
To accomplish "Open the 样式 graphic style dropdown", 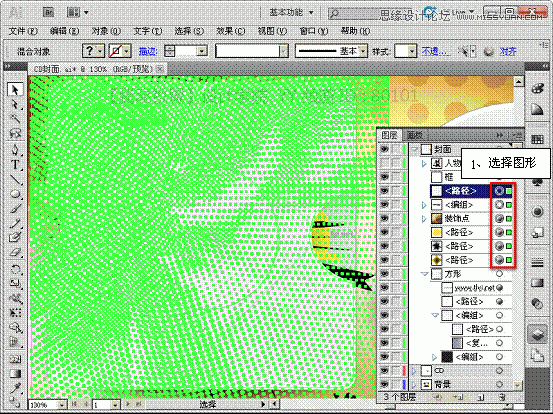I will (412, 51).
